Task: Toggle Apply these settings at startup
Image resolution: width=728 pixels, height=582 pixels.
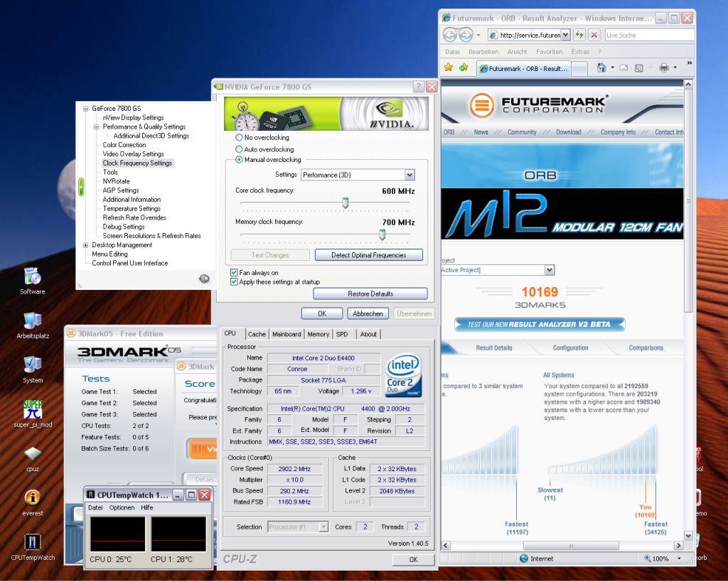Action: [234, 281]
